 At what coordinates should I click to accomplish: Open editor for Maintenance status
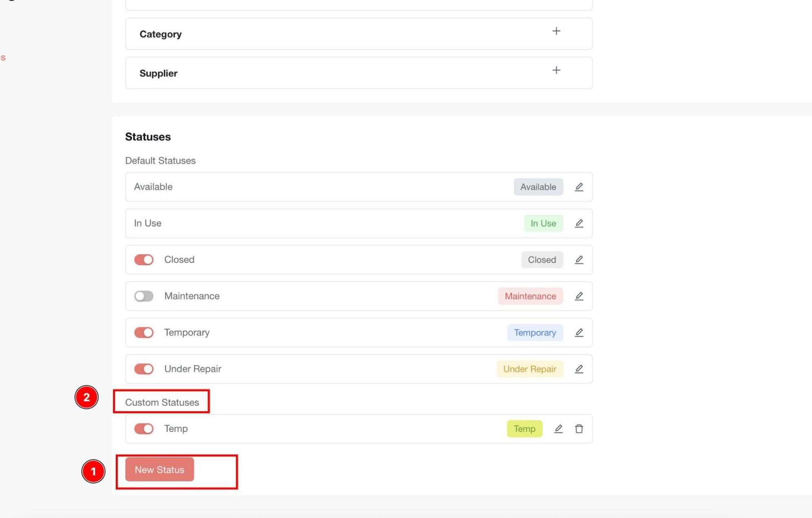[x=579, y=296]
